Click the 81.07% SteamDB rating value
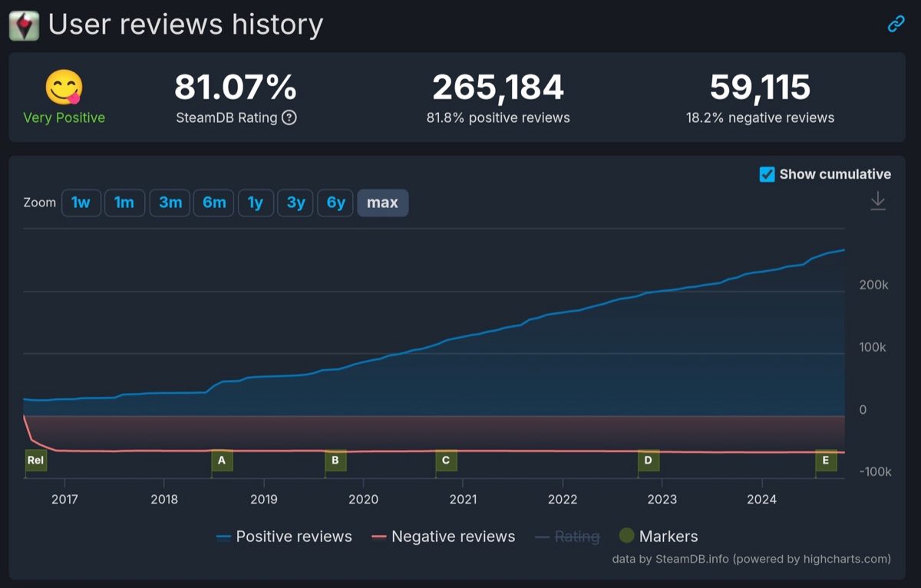The height and width of the screenshot is (588, 921). (236, 87)
